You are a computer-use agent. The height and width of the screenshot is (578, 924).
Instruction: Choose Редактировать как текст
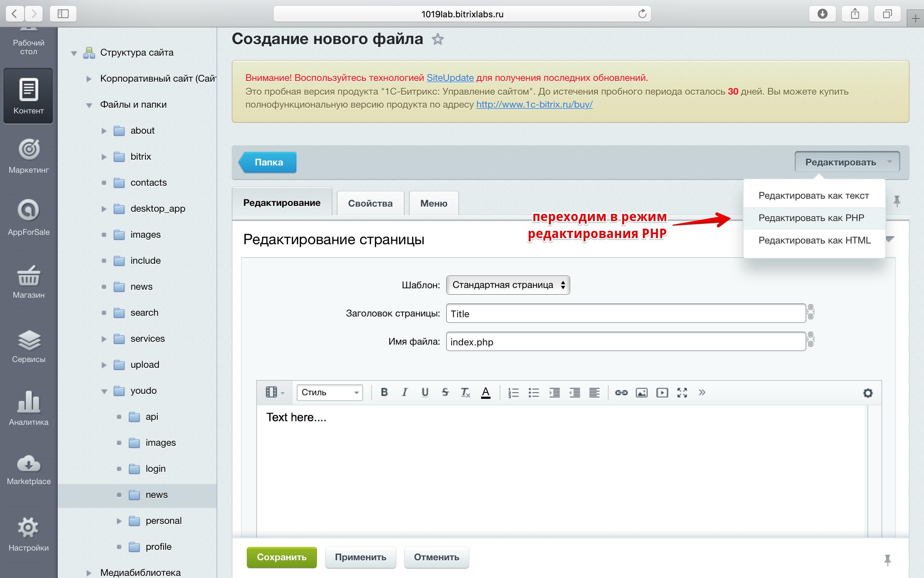coord(814,196)
